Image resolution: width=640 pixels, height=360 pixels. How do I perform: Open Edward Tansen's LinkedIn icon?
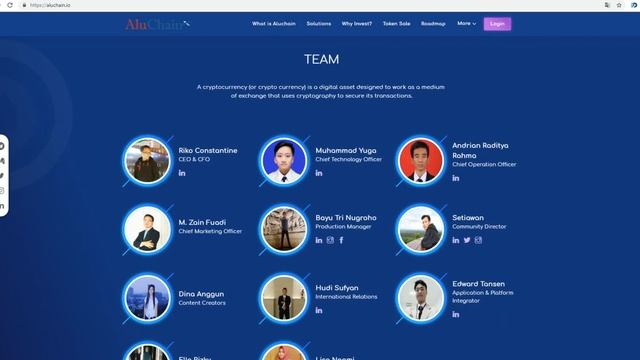pyautogui.click(x=456, y=314)
